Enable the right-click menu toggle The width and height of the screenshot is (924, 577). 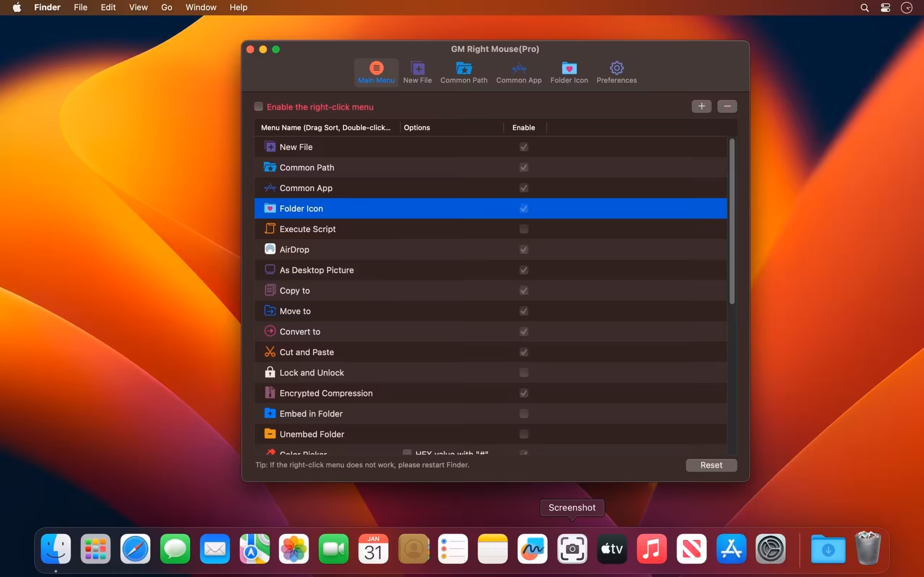(x=258, y=106)
